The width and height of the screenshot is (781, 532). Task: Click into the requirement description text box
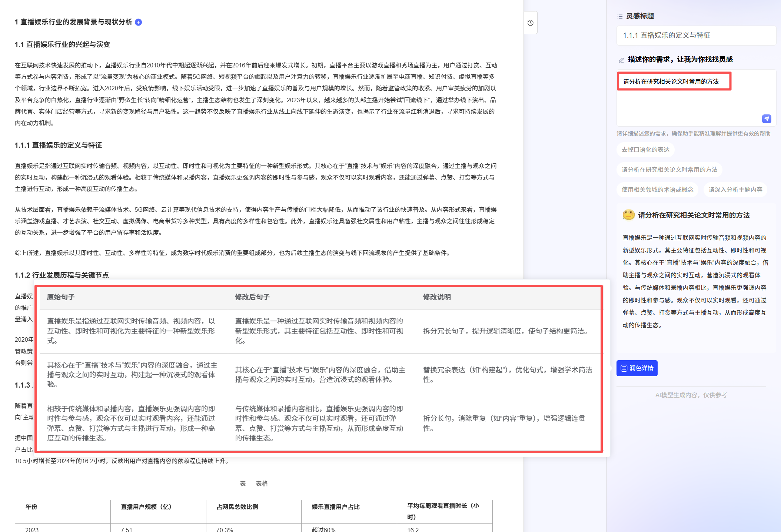(689, 102)
